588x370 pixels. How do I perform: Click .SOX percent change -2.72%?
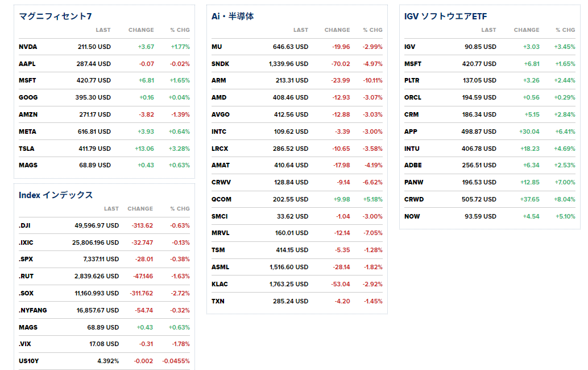pyautogui.click(x=180, y=293)
